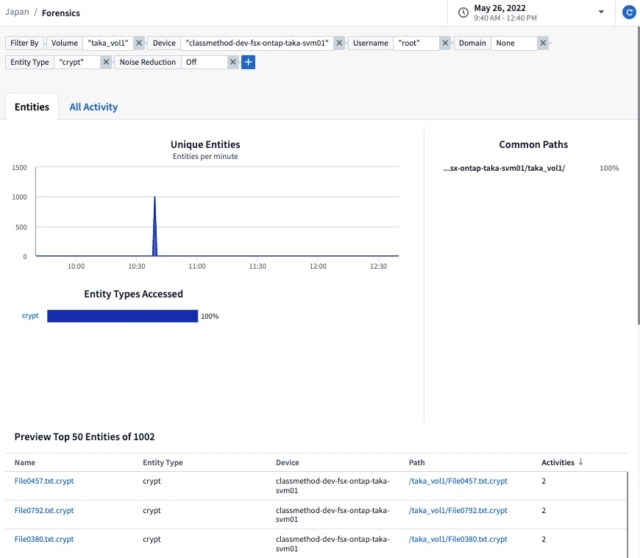Open path /taka_vol1/File0792.txt.crypt
Viewport: 640px width, 558px height.
click(x=458, y=510)
